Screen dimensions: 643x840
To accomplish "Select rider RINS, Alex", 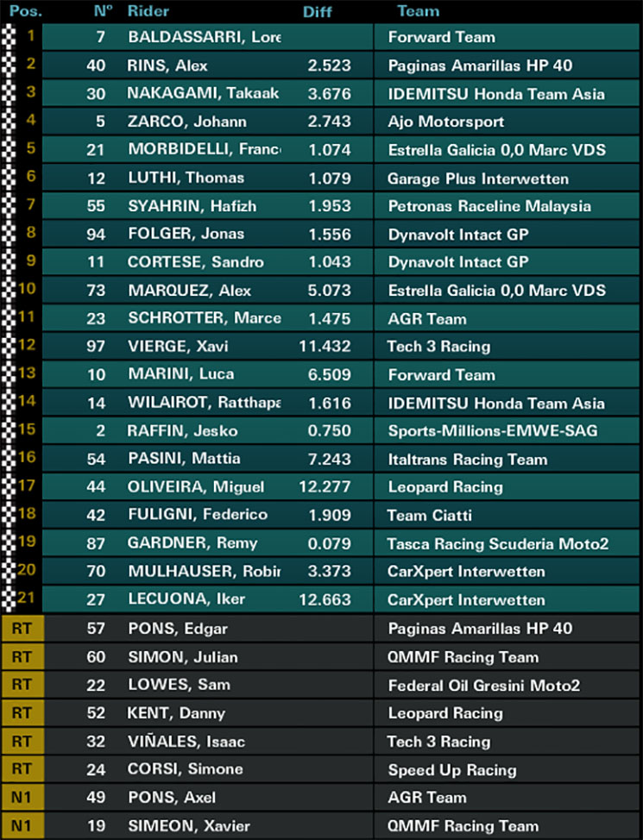I will (x=167, y=66).
